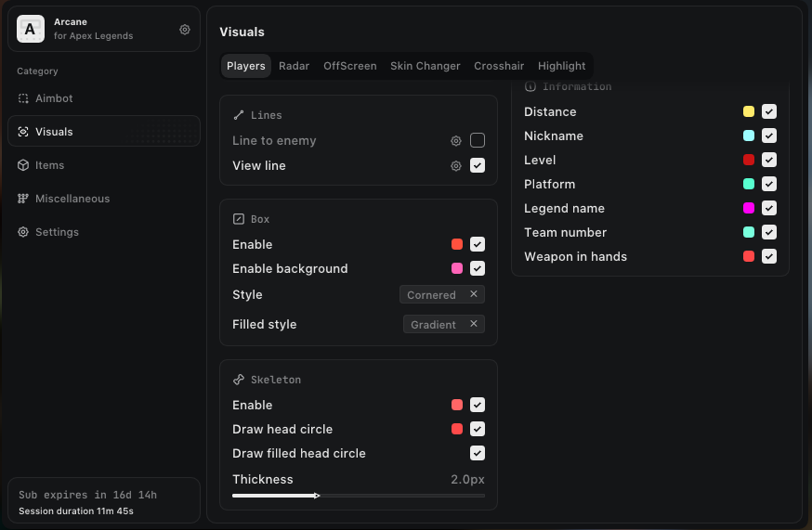
Task: Open the Skin Changer tab
Action: tap(425, 66)
